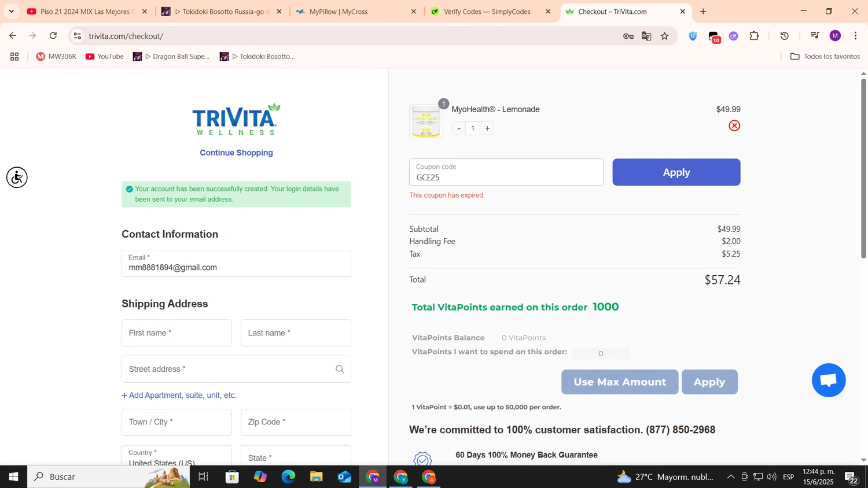Go back to previous page
Screen dimensions: 868x488
[12, 36]
